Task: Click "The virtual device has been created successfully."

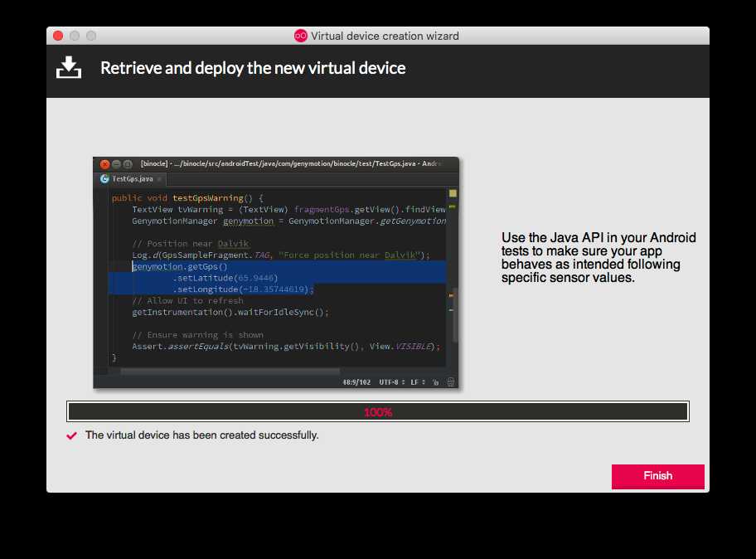Action: click(x=201, y=435)
